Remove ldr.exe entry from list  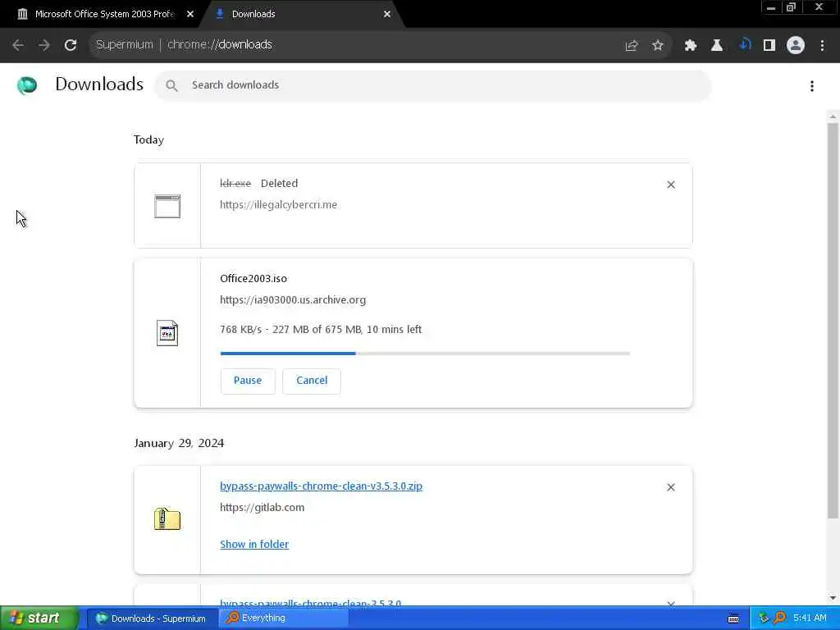pyautogui.click(x=671, y=185)
